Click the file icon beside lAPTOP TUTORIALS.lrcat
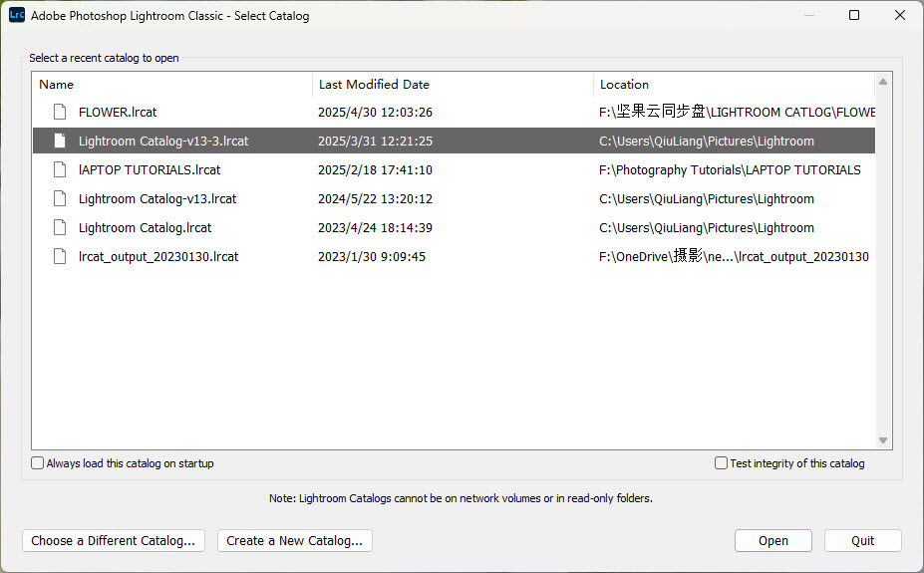This screenshot has height=573, width=924. click(x=60, y=169)
